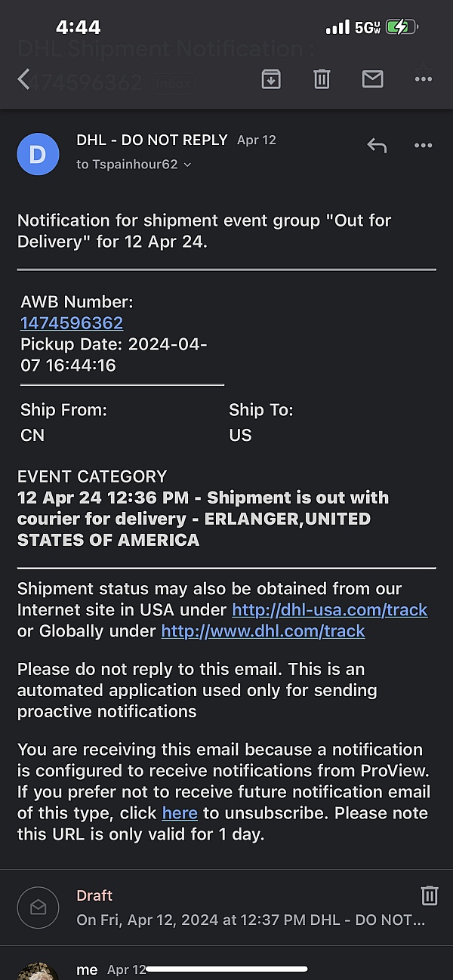Viewport: 453px width, 980px height.
Task: Expand recipient details next to Tspainhour62
Action: [187, 165]
